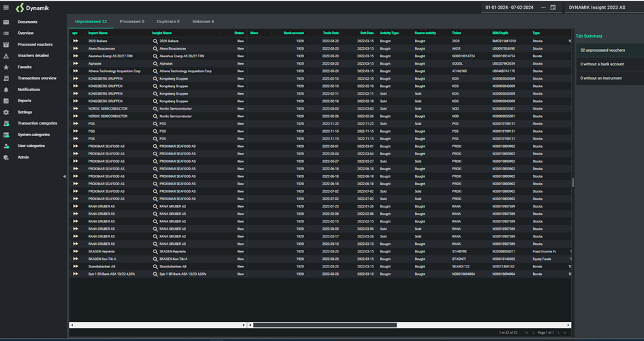Click the Notifications bell icon
The width and height of the screenshot is (644, 341).
[6, 90]
